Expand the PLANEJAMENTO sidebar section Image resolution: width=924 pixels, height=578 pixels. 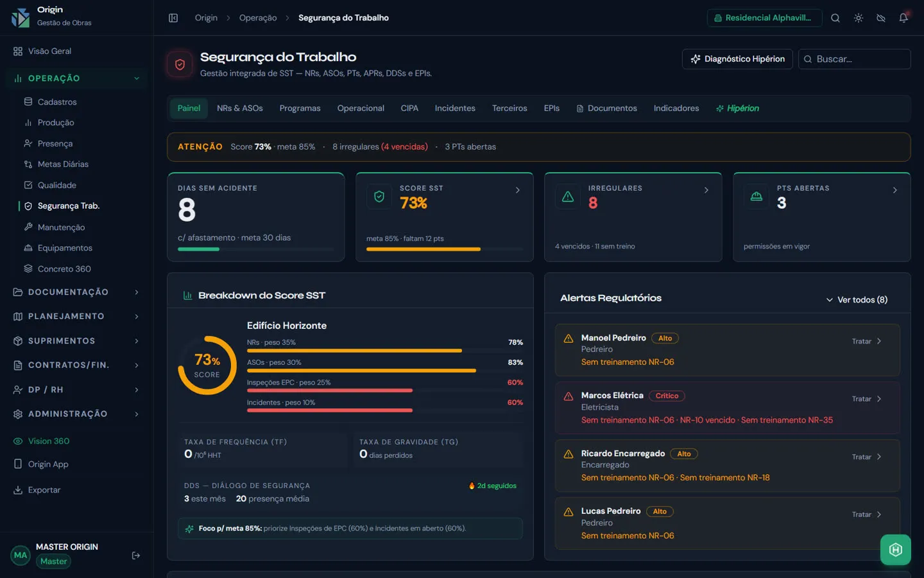[x=77, y=317]
